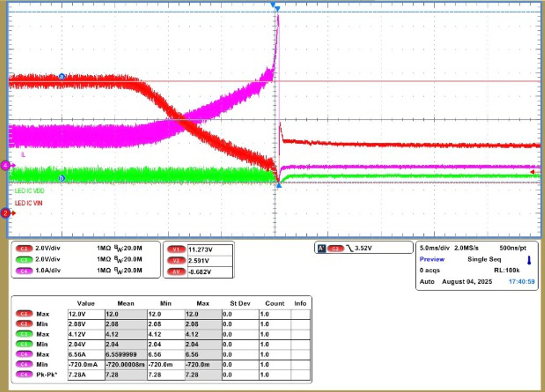The height and width of the screenshot is (392, 545).
Task: Click the Single Seq acquisition mode label
Action: click(485, 260)
